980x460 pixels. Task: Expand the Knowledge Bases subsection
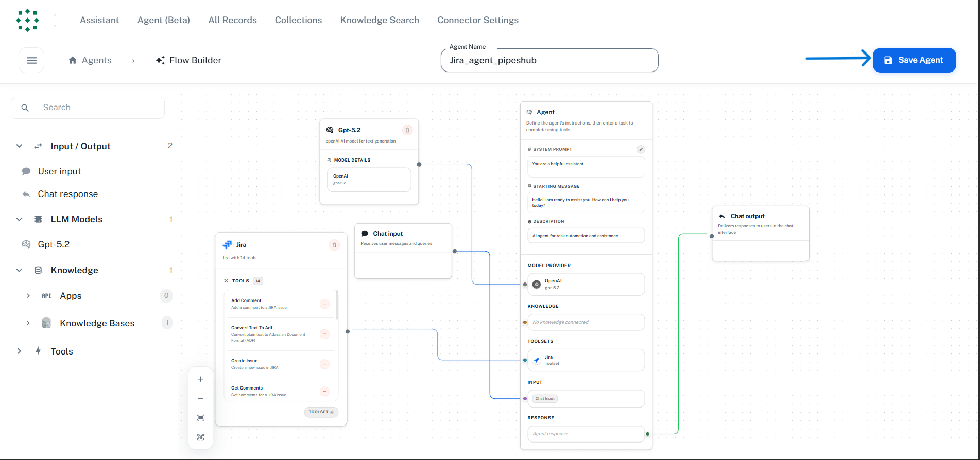pyautogui.click(x=28, y=323)
